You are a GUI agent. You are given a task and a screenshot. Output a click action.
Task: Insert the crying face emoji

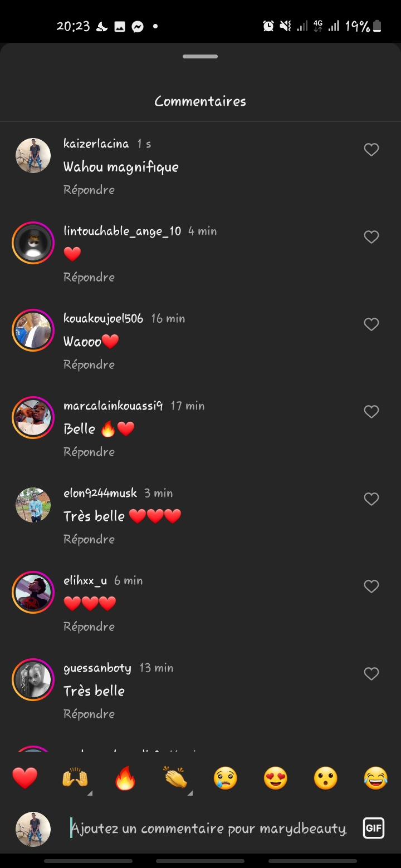(x=226, y=778)
